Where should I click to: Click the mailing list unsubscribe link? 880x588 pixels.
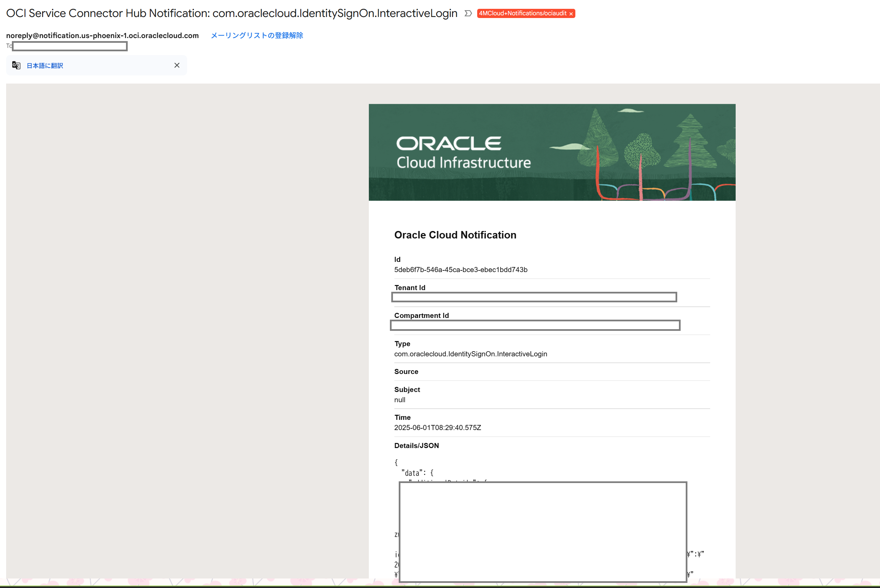click(x=257, y=35)
